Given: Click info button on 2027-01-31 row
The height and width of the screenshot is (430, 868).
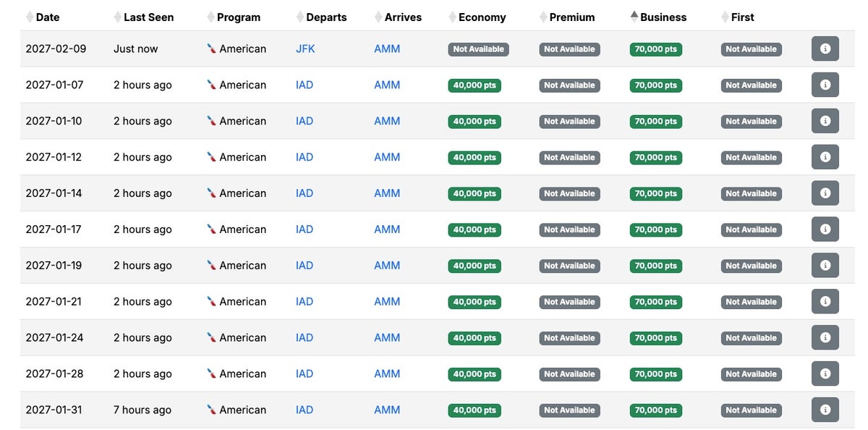Looking at the screenshot, I should (x=825, y=410).
